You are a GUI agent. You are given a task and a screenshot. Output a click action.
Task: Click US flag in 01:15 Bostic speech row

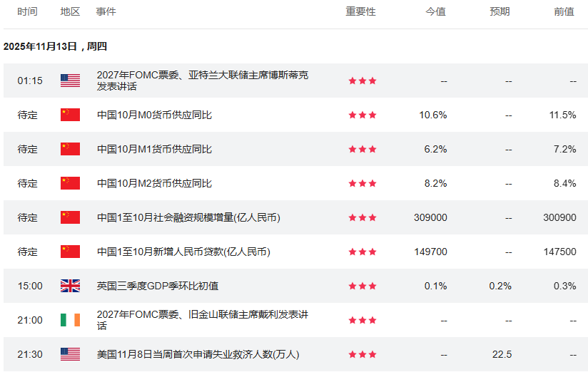(x=70, y=81)
